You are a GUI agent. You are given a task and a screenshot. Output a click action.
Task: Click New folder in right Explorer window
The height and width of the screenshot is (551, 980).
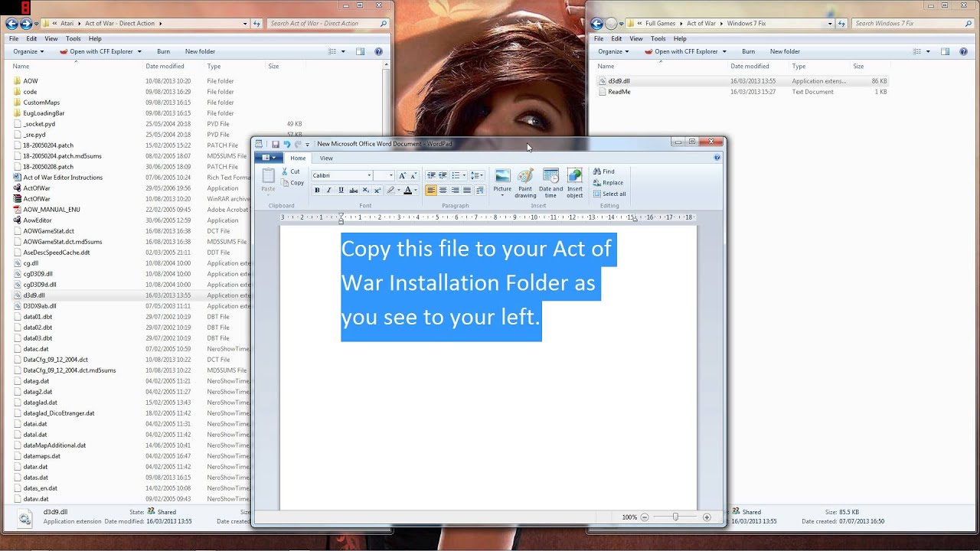[785, 51]
